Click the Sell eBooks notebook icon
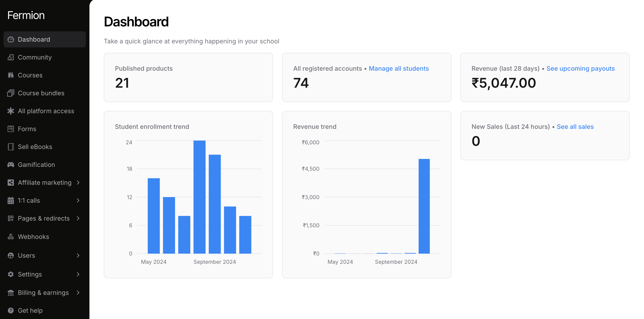 (x=11, y=147)
